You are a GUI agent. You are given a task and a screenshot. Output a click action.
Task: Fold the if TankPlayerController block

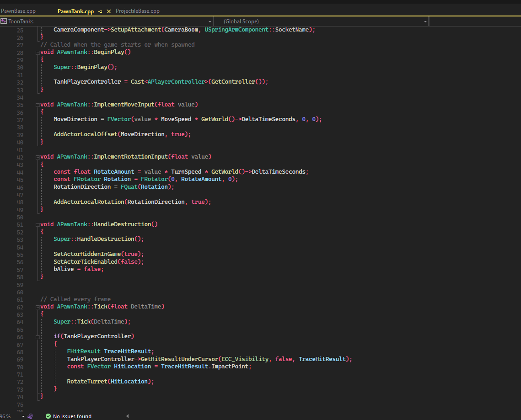[x=38, y=337]
